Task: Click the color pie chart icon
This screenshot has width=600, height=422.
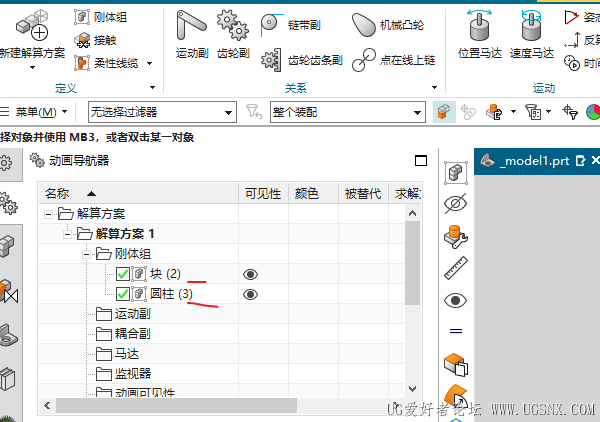Action: point(593,112)
